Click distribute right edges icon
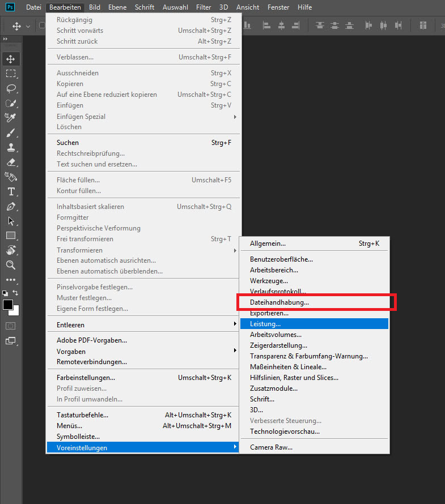Image resolution: width=445 pixels, height=504 pixels. point(399,25)
